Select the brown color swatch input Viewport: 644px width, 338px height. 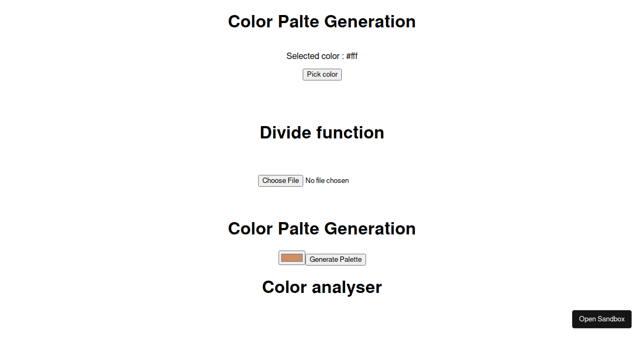tap(292, 258)
